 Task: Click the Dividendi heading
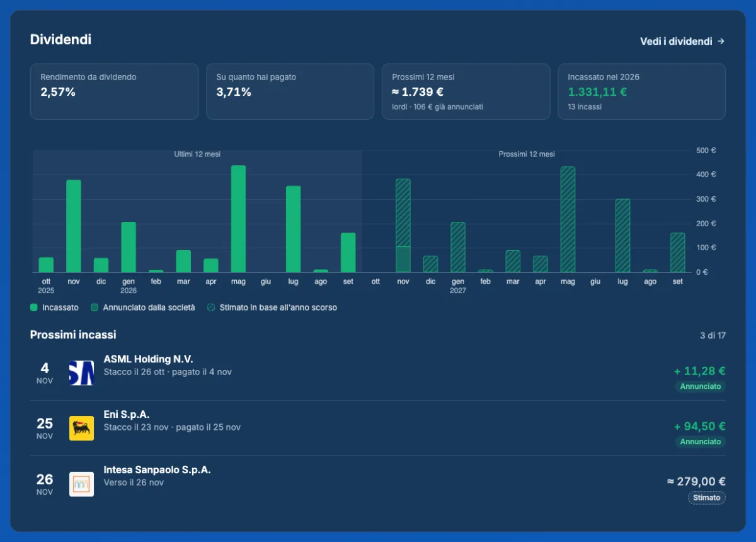tap(60, 40)
